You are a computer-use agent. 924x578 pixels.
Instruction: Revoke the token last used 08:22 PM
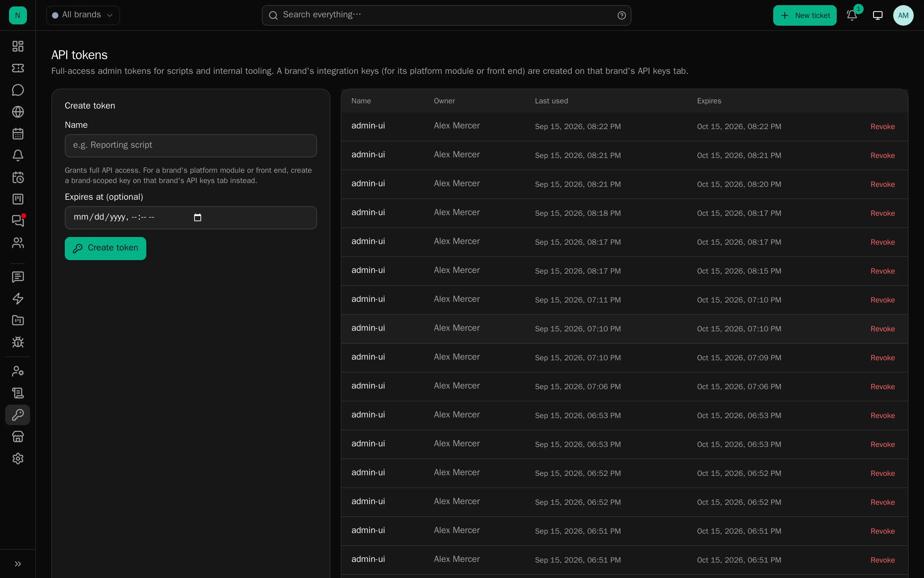pyautogui.click(x=882, y=127)
